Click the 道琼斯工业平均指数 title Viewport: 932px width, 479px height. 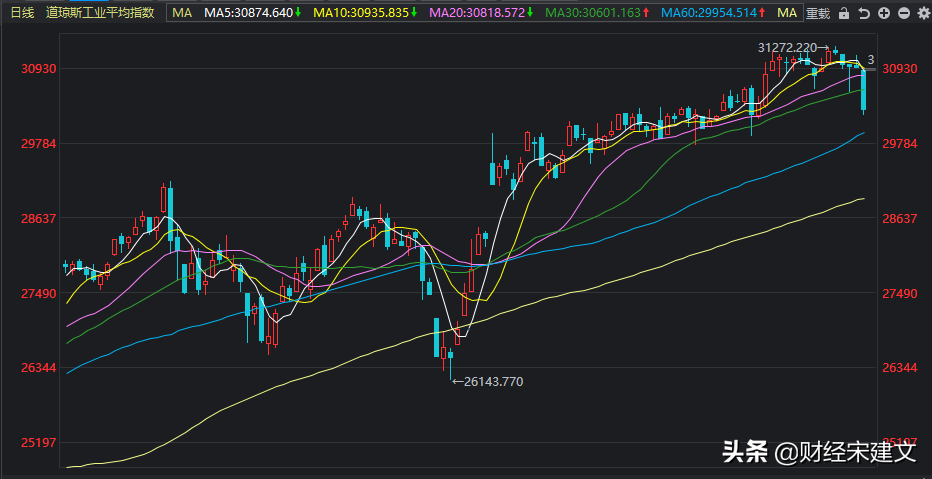[x=100, y=13]
